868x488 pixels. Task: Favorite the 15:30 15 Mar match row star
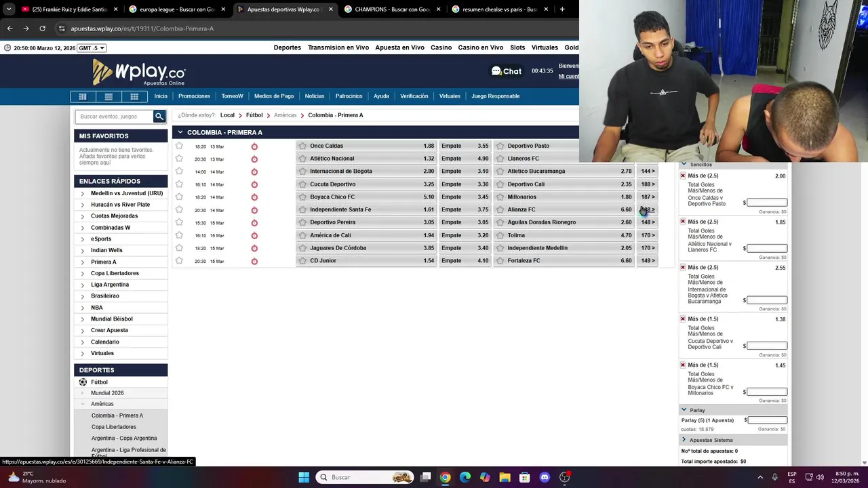click(x=179, y=222)
